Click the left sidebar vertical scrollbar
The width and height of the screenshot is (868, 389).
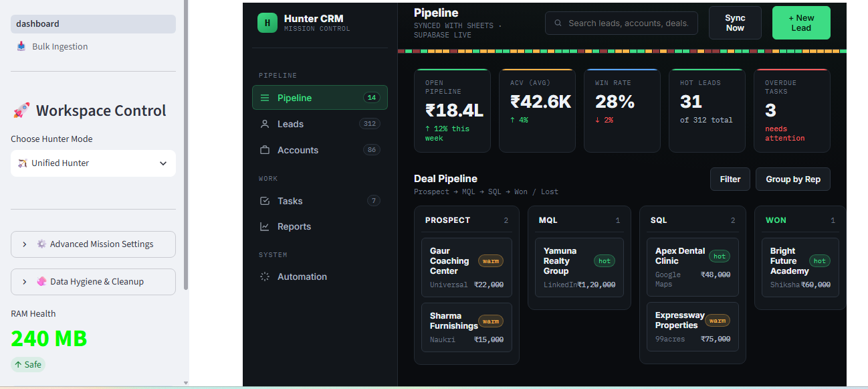click(186, 144)
